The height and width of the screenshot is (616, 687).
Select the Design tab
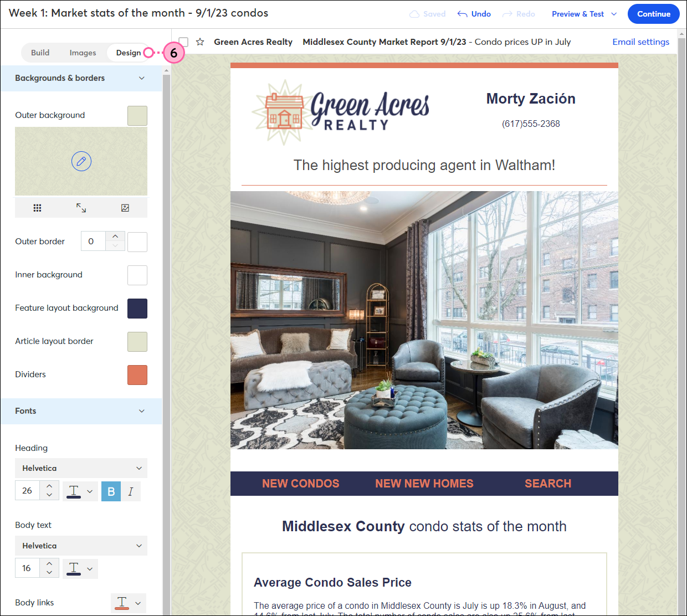pos(129,53)
